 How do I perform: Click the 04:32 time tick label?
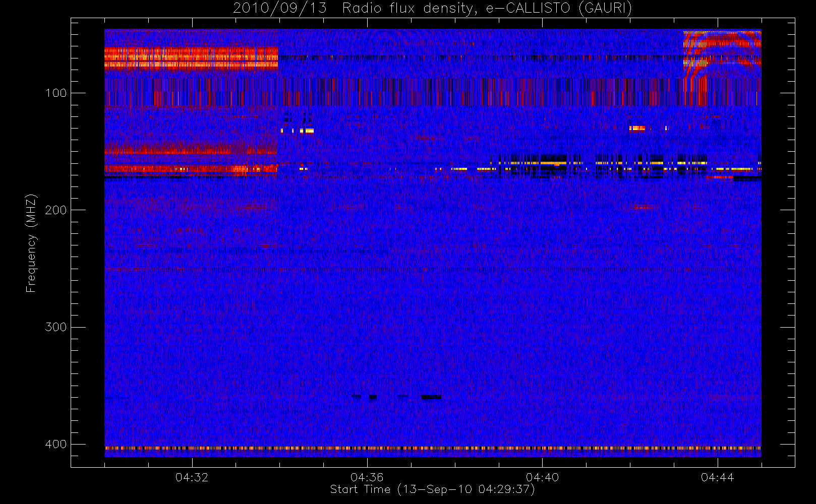pyautogui.click(x=192, y=477)
